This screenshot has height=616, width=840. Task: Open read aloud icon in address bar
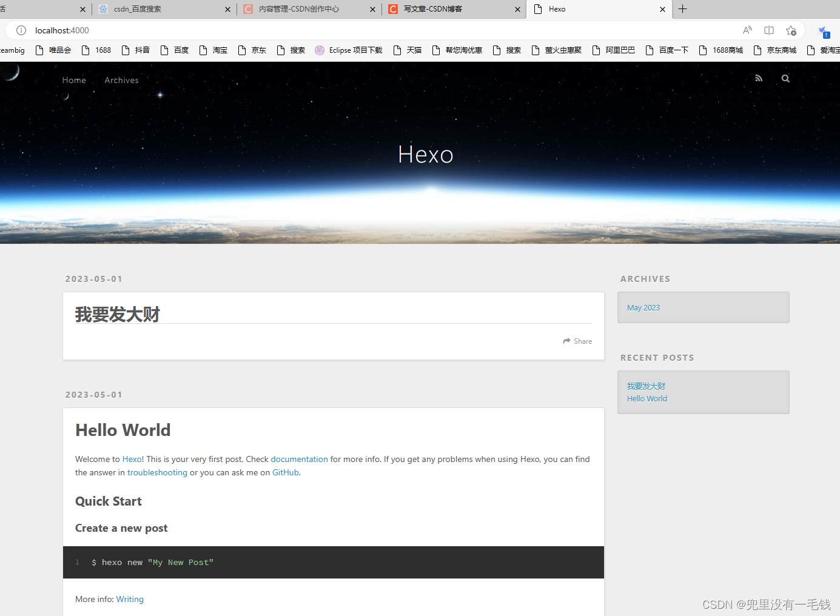click(x=747, y=30)
